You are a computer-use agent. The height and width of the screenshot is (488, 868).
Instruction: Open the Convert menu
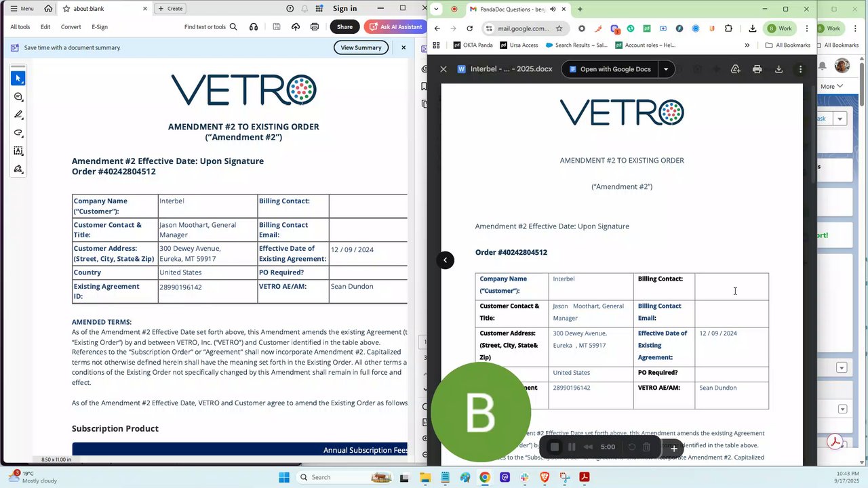coord(71,27)
